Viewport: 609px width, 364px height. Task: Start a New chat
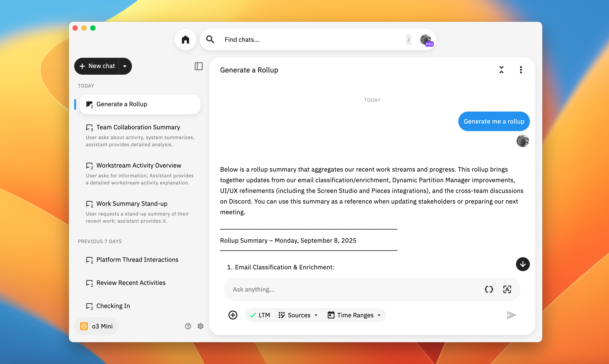click(97, 66)
